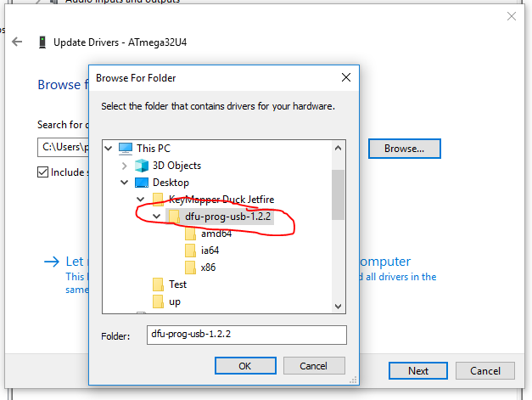Click the amd64 folder icon
The image size is (532, 400).
190,234
